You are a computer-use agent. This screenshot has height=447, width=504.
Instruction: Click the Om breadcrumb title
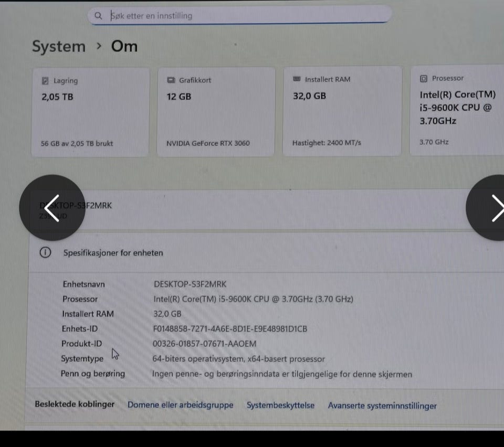124,46
